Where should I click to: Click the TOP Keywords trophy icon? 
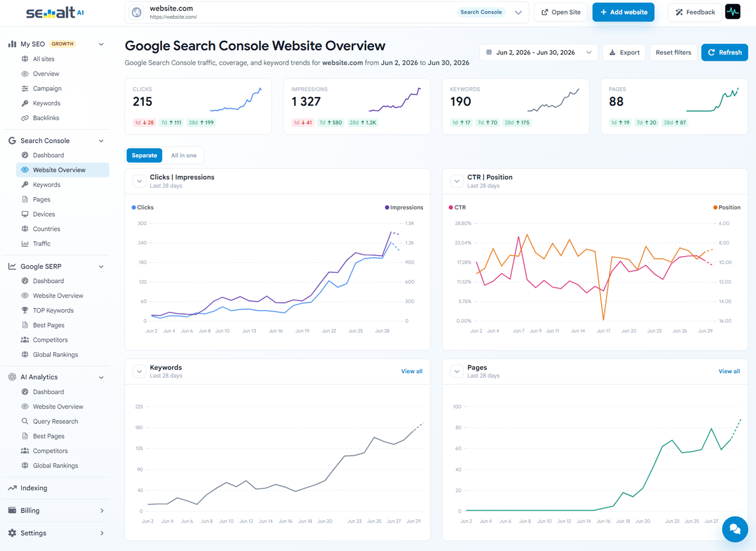tap(25, 310)
